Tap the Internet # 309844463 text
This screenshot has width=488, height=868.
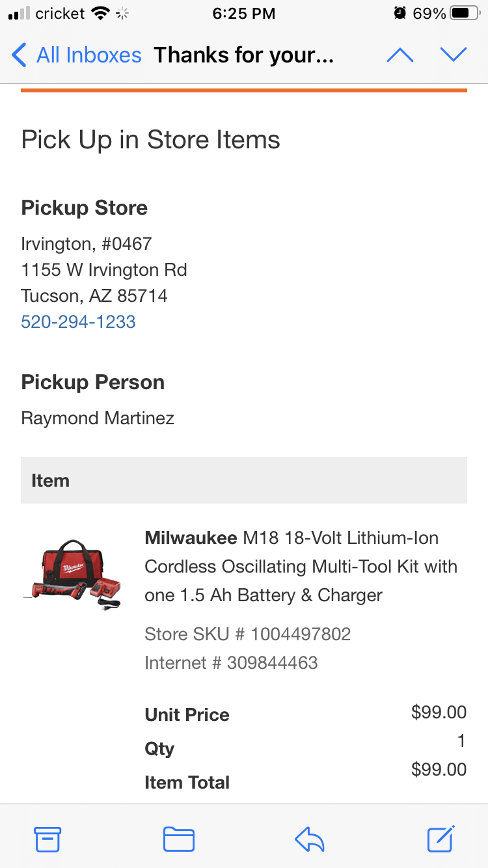pyautogui.click(x=231, y=662)
